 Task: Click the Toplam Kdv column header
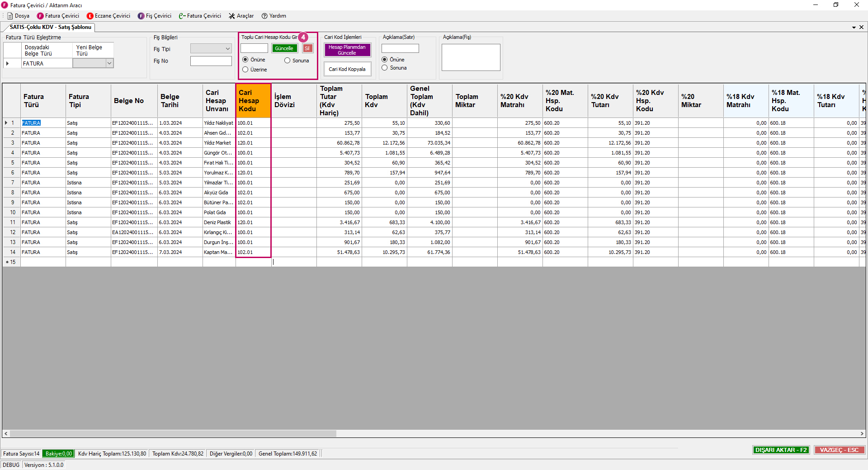pyautogui.click(x=384, y=101)
